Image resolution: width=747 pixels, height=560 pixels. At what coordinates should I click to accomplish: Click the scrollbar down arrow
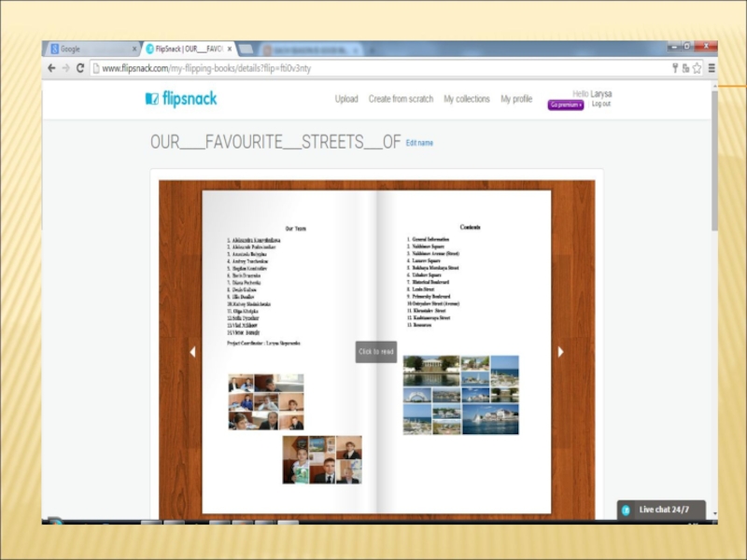pyautogui.click(x=714, y=513)
